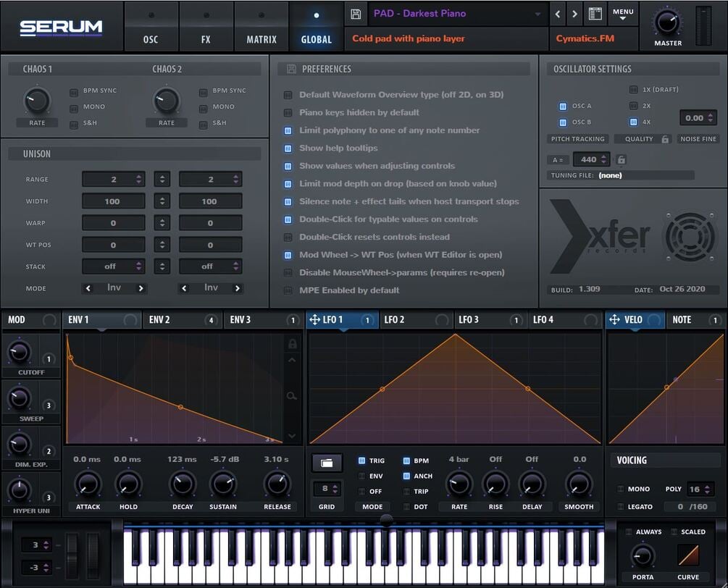Click the upper pitch bend range field

pos(37,545)
